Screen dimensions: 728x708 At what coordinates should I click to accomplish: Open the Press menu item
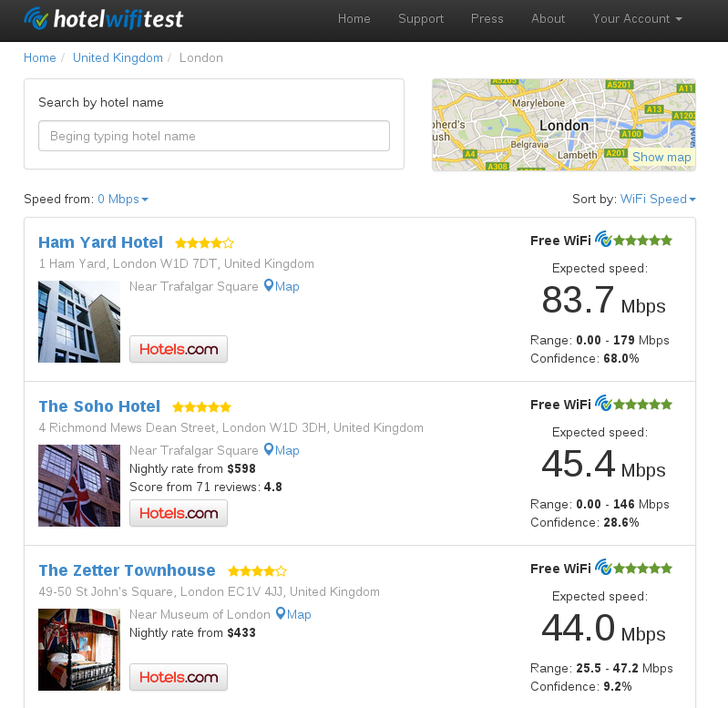click(x=487, y=19)
